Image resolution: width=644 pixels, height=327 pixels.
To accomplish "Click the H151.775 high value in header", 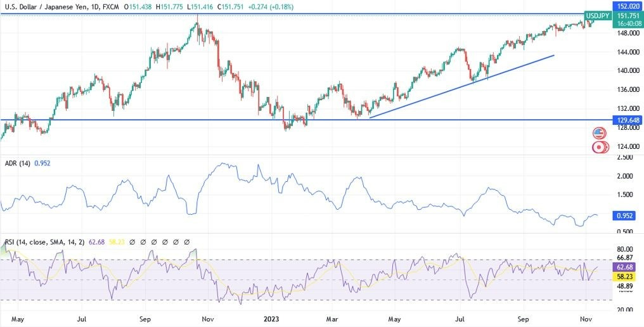I will [169, 6].
